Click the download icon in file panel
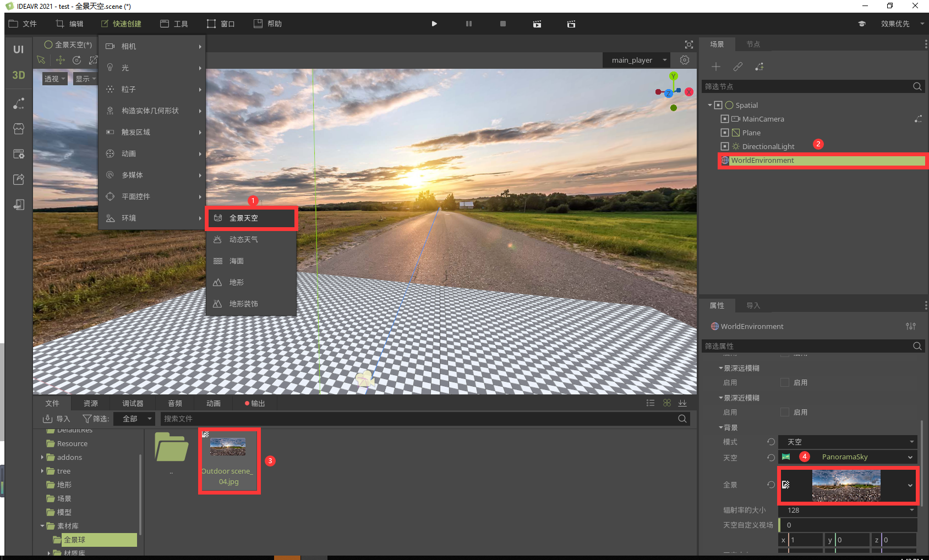The image size is (929, 560). 682,403
